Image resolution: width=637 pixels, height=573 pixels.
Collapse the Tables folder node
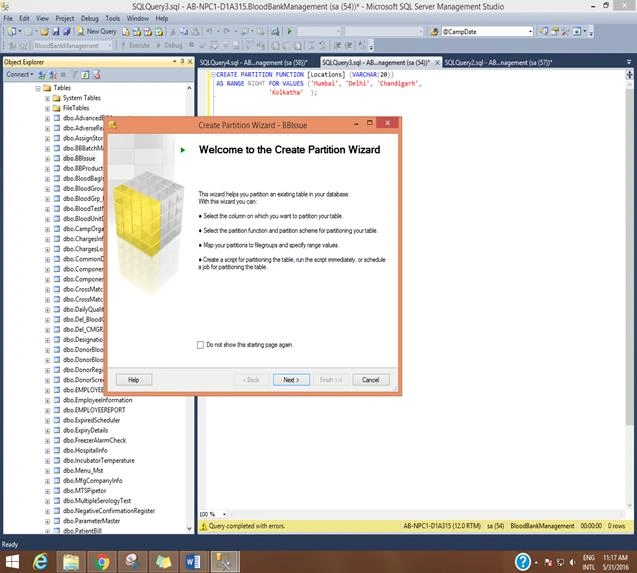pyautogui.click(x=38, y=88)
